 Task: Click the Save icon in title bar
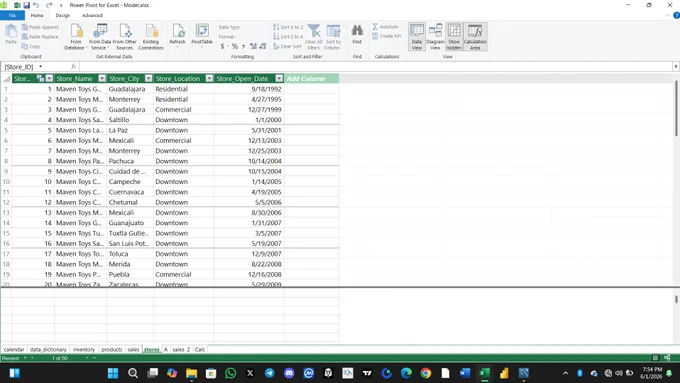pyautogui.click(x=26, y=5)
